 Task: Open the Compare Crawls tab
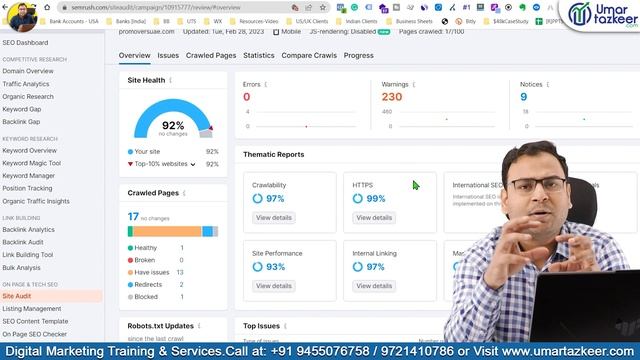point(309,56)
